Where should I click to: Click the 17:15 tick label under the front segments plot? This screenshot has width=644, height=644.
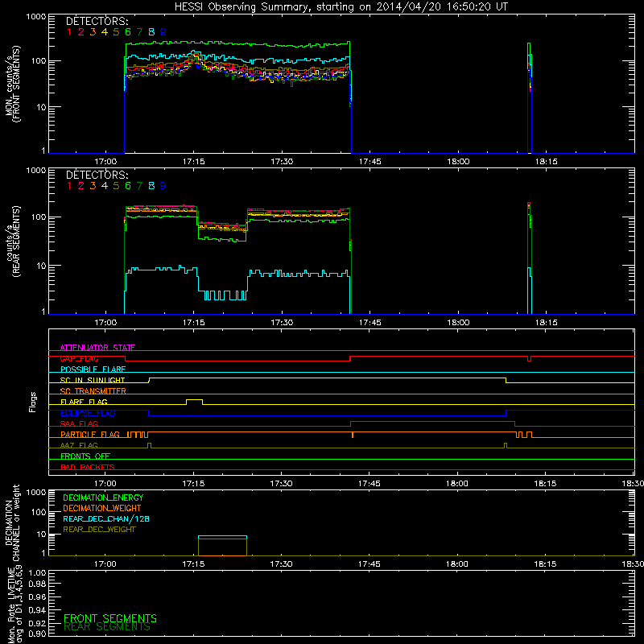pos(194,162)
